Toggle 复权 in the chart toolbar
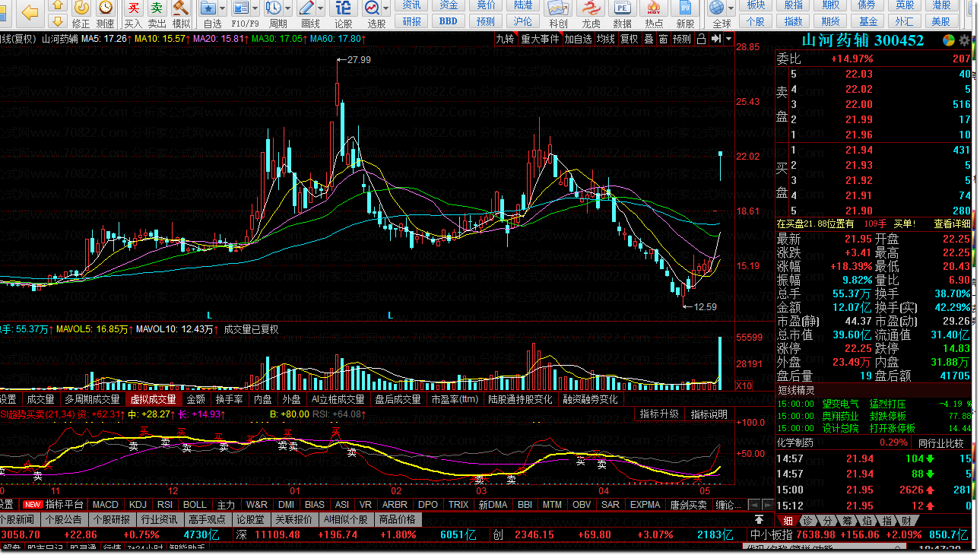980x555 pixels. pos(630,40)
